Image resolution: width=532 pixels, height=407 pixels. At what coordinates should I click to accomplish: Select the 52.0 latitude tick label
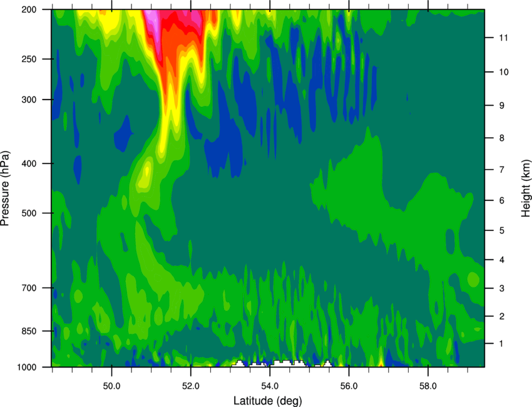tap(190, 385)
